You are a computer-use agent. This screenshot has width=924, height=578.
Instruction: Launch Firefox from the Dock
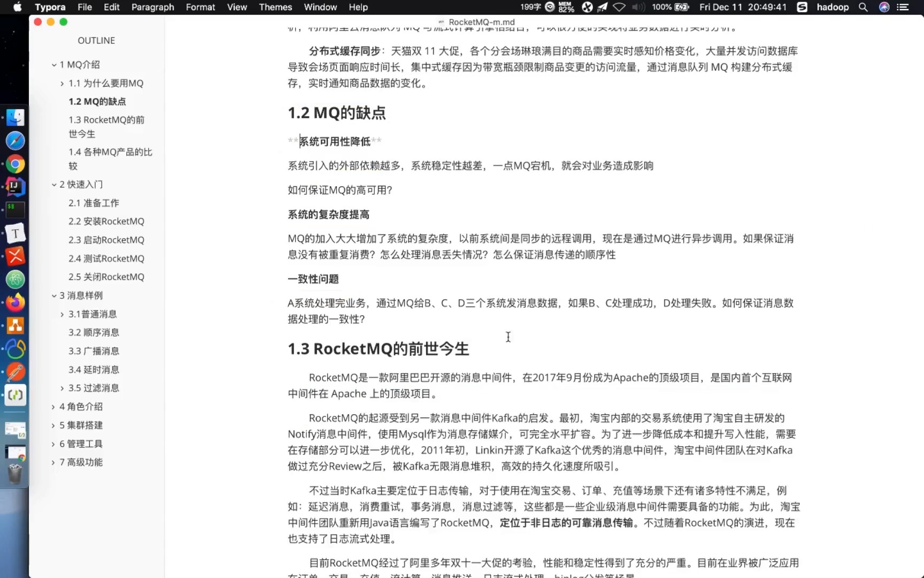(x=15, y=302)
